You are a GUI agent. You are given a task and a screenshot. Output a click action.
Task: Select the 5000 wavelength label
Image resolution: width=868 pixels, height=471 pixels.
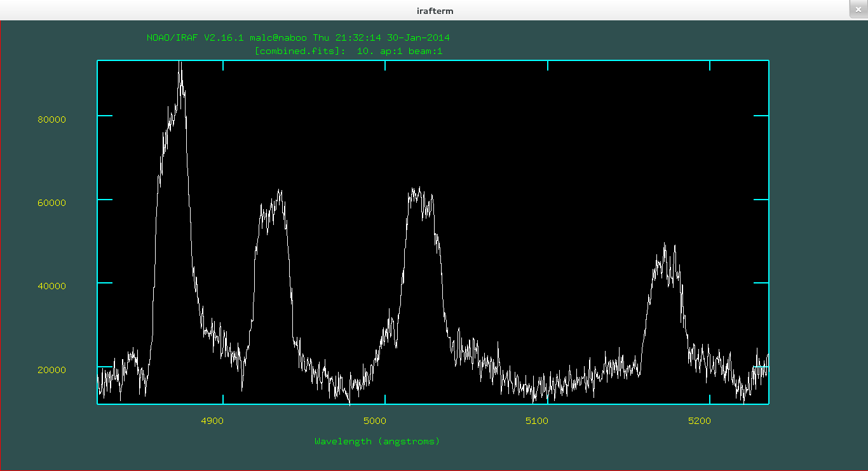pyautogui.click(x=374, y=421)
